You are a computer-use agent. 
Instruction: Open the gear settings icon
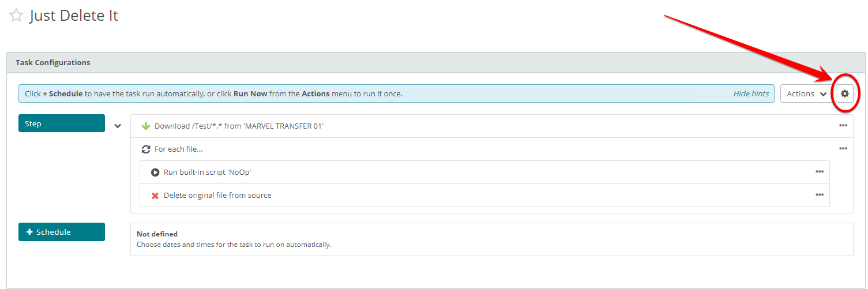tap(844, 93)
